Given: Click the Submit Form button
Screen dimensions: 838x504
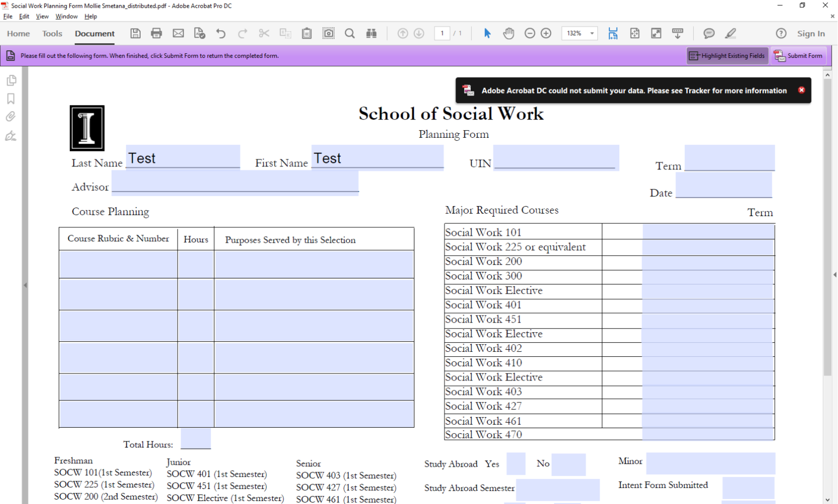Looking at the screenshot, I should click(x=799, y=56).
